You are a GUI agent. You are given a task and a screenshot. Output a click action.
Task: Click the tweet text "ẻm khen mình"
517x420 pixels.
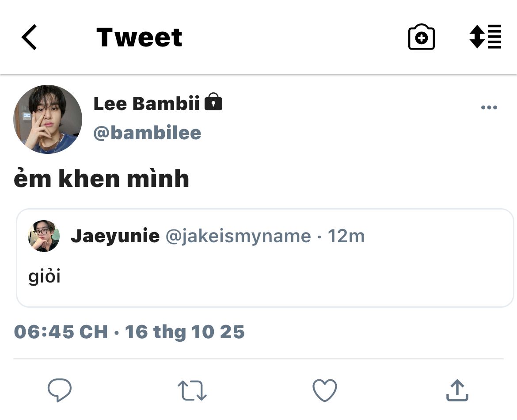click(102, 179)
